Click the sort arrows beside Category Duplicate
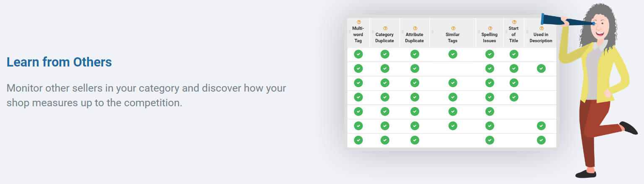This screenshot has width=644, height=184. click(372, 32)
